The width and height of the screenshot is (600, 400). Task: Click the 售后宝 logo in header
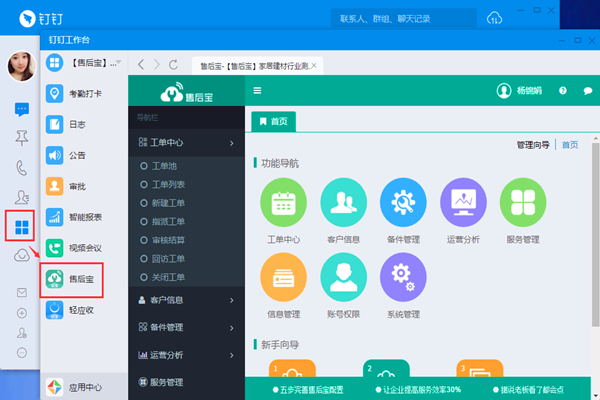point(186,93)
